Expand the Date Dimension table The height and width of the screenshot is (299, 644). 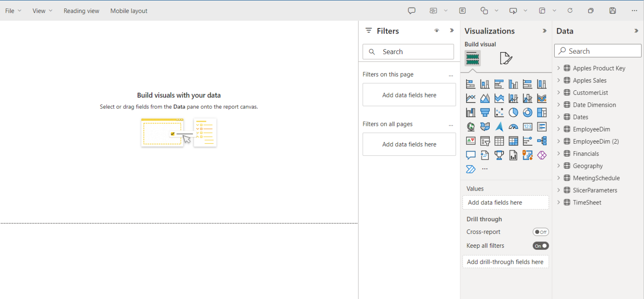pos(559,105)
